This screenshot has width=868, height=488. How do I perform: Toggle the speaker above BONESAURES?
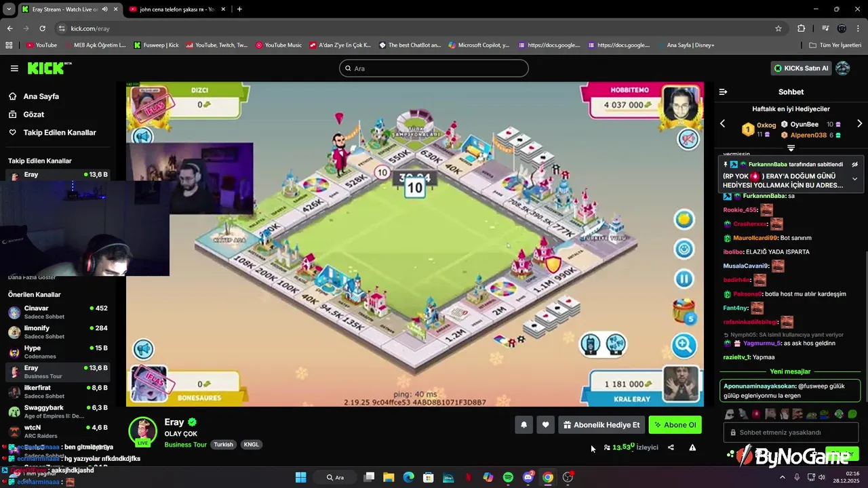(x=142, y=349)
